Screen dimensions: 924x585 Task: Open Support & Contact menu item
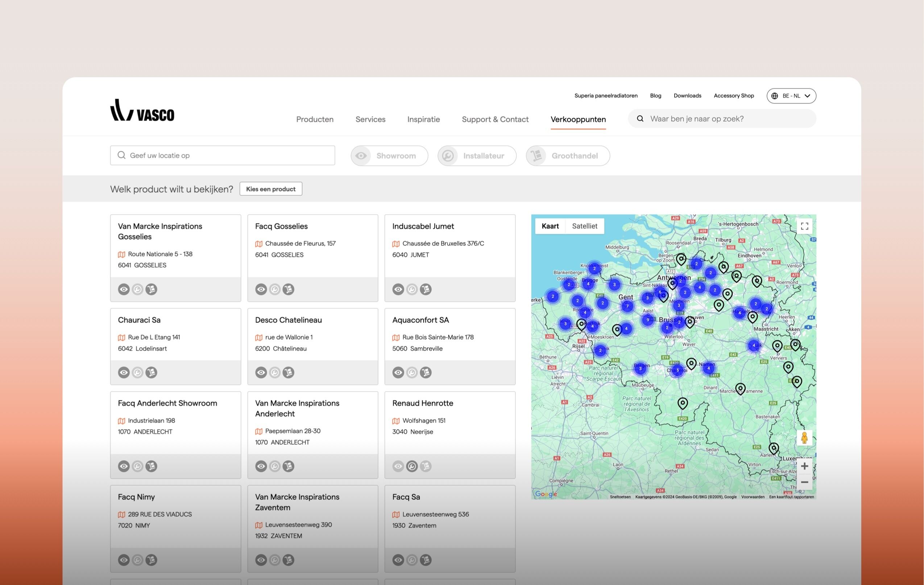tap(495, 119)
